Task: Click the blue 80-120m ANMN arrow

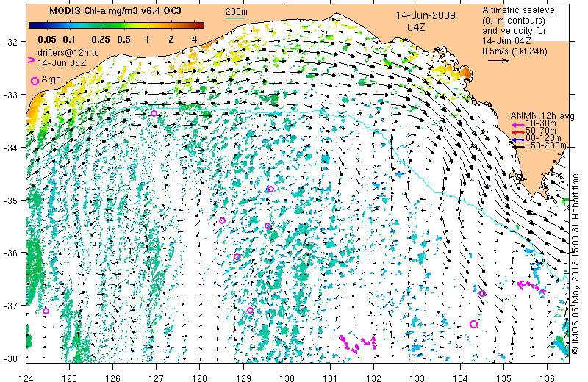Action: click(x=519, y=140)
